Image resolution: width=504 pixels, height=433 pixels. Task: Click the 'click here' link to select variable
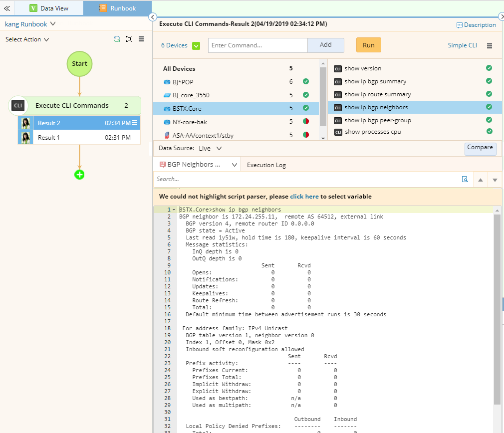point(304,197)
